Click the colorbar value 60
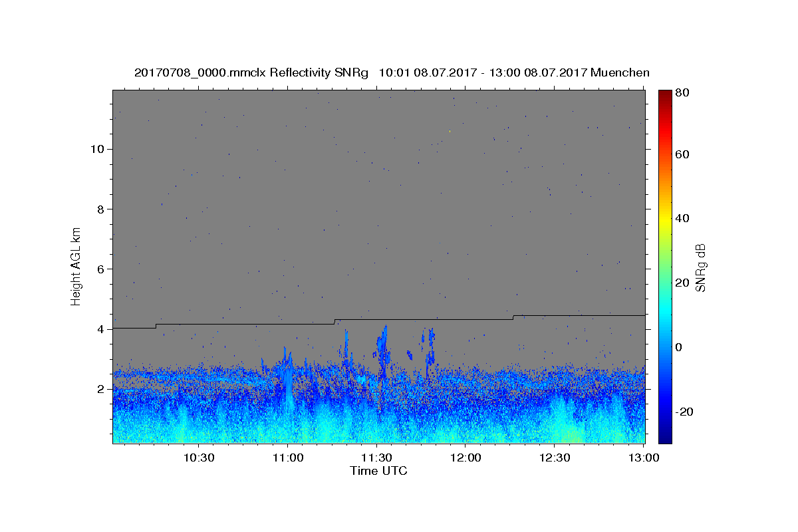This screenshot has height=532, width=798. [x=684, y=154]
